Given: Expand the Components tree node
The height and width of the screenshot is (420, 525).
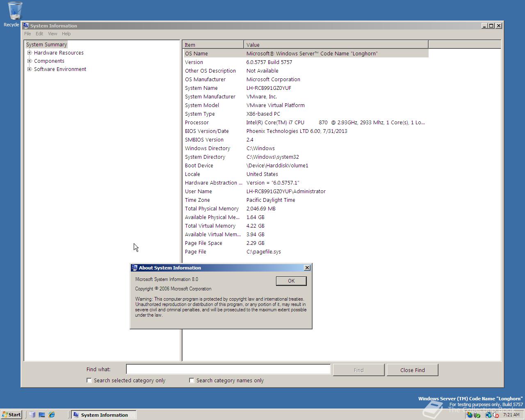Looking at the screenshot, I should click(29, 61).
